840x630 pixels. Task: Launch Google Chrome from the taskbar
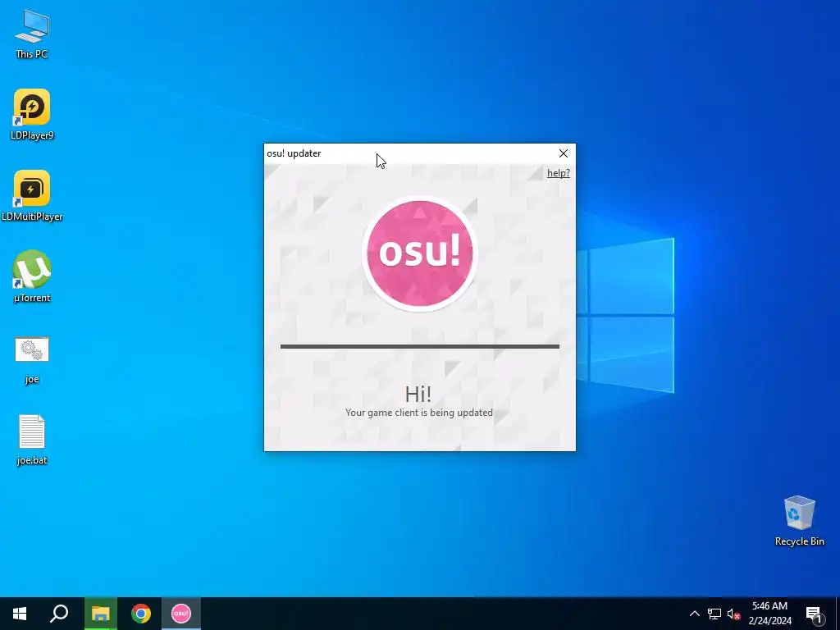(141, 614)
